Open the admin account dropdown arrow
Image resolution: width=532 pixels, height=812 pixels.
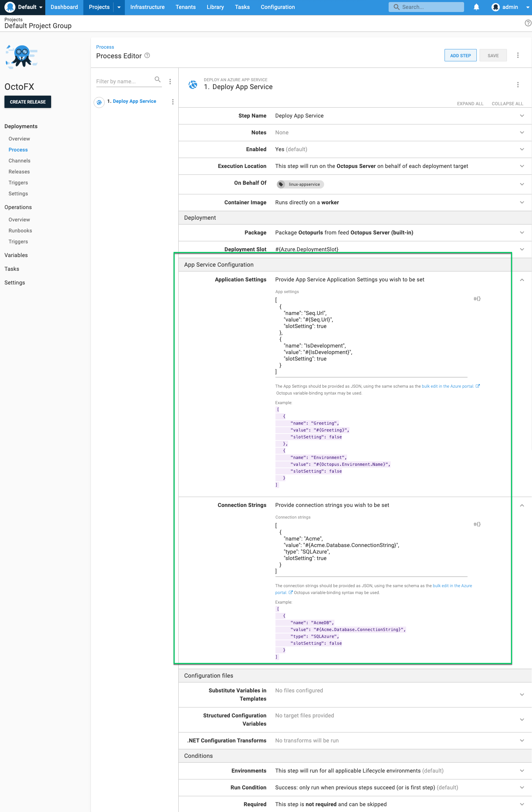tap(528, 7)
